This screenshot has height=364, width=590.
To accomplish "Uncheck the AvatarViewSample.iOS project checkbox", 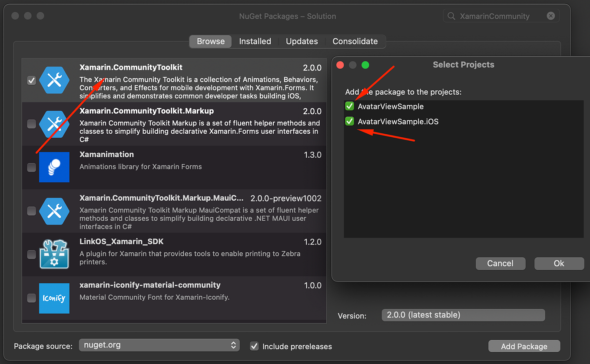I will point(350,122).
